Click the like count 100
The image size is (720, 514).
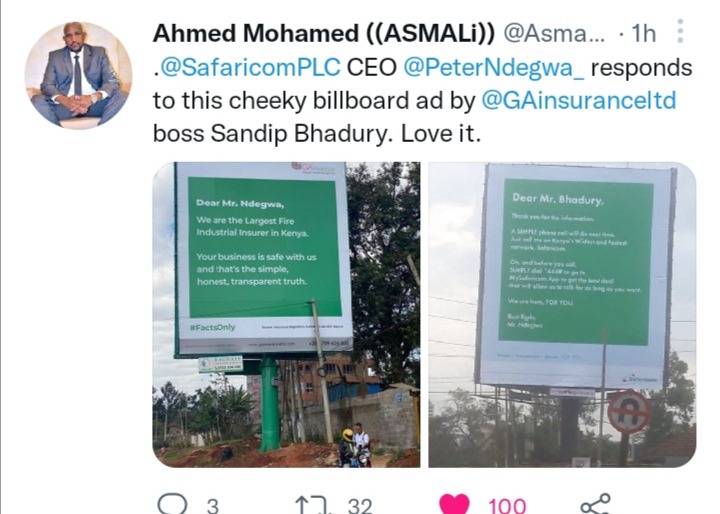coord(507,506)
